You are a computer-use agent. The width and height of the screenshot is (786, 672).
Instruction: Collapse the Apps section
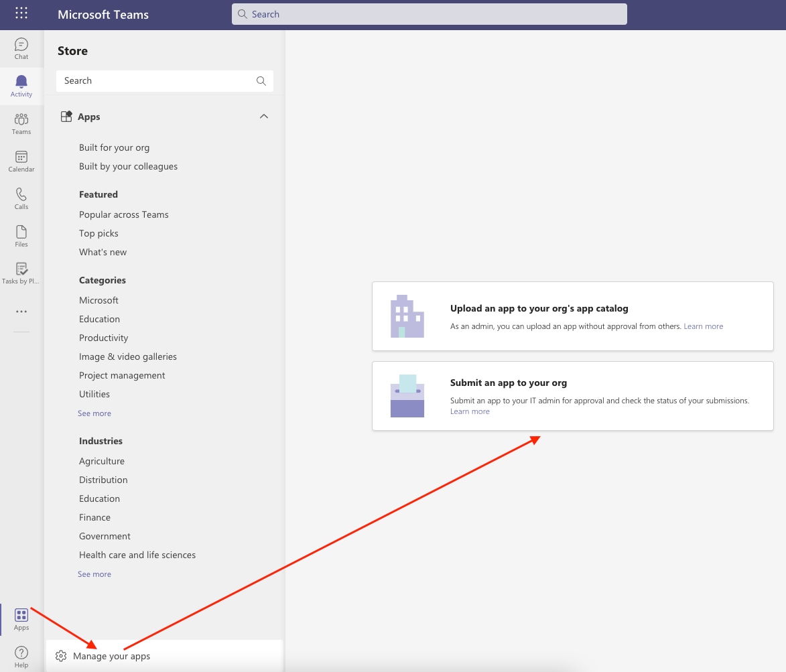pyautogui.click(x=263, y=116)
